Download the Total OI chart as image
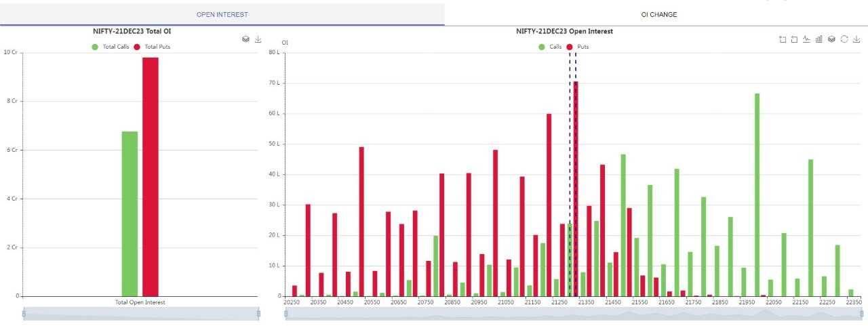868x326 pixels. point(258,39)
